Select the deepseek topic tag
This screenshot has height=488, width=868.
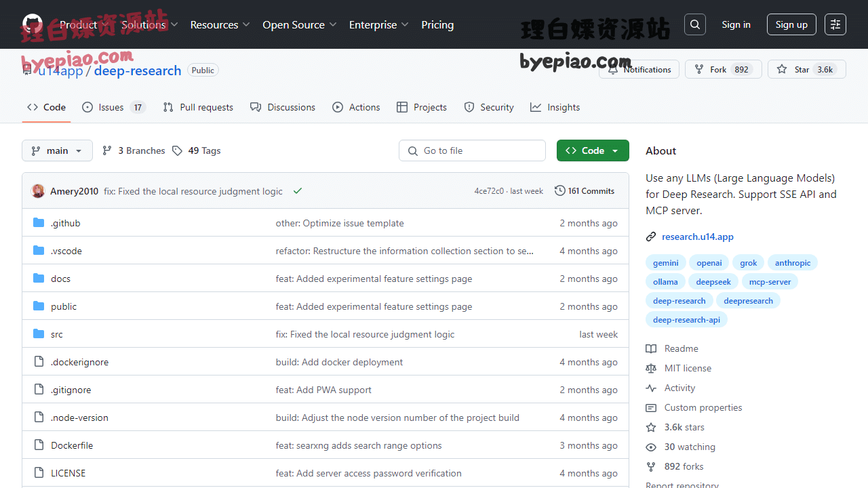pos(713,282)
